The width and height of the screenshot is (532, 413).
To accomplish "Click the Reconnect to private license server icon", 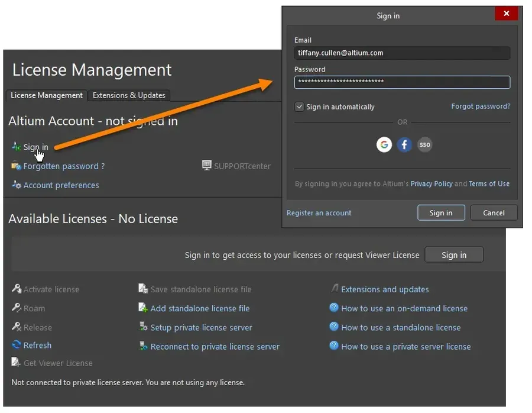I will click(144, 346).
